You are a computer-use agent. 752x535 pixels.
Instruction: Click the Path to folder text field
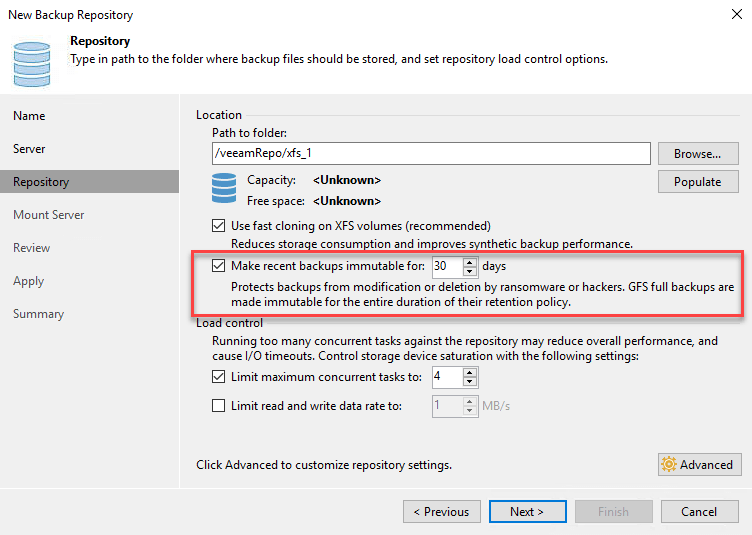(x=430, y=153)
